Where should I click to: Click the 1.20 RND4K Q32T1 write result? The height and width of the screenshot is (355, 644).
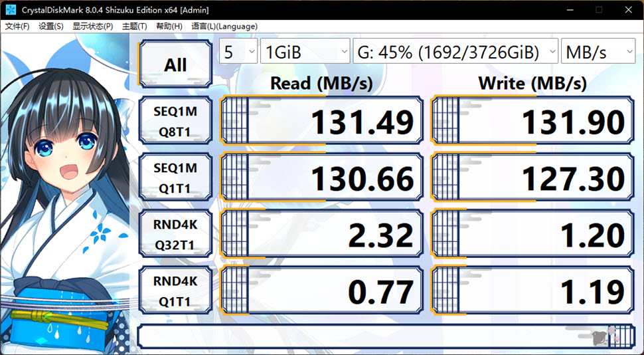[x=532, y=234]
